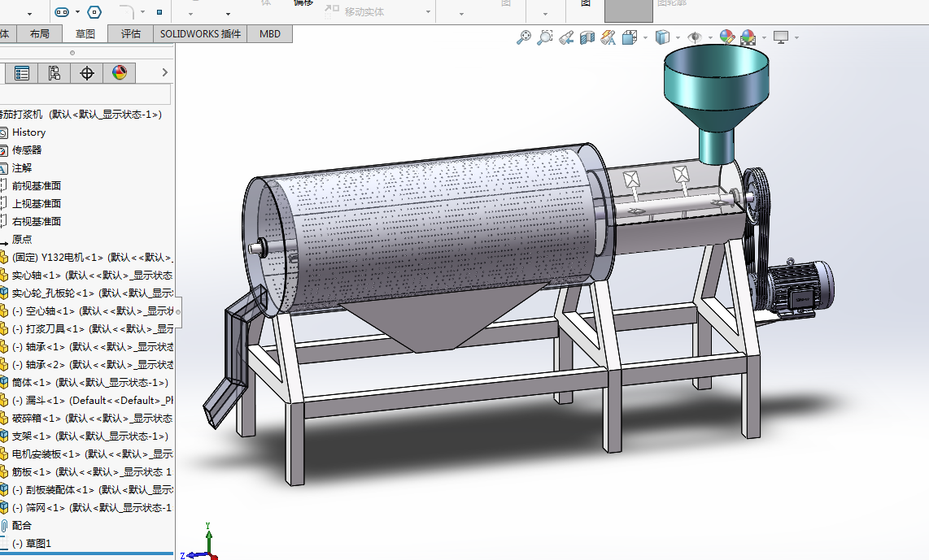
Task: Activate the Zoom to Area tool
Action: [x=544, y=38]
